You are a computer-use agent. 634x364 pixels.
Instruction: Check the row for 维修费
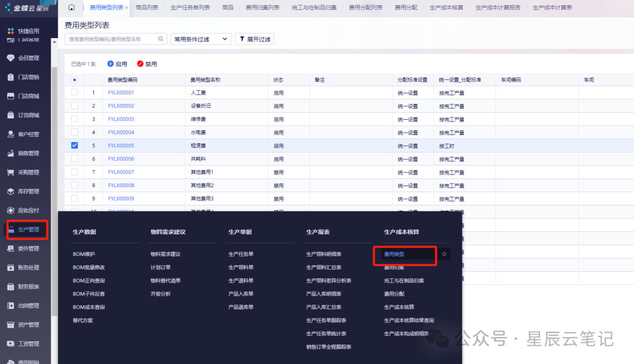[75, 119]
